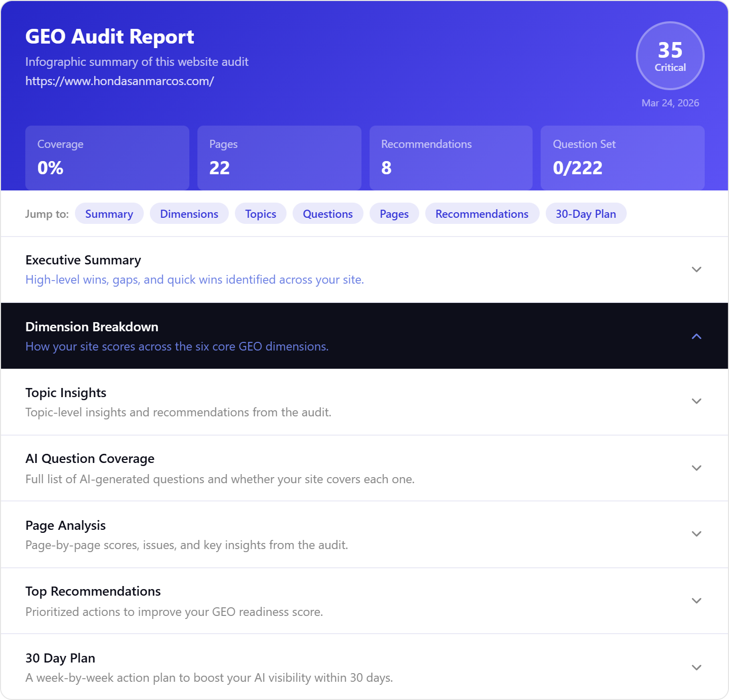Click the Executive Summary heading
This screenshot has height=700, width=729.
pyautogui.click(x=84, y=260)
